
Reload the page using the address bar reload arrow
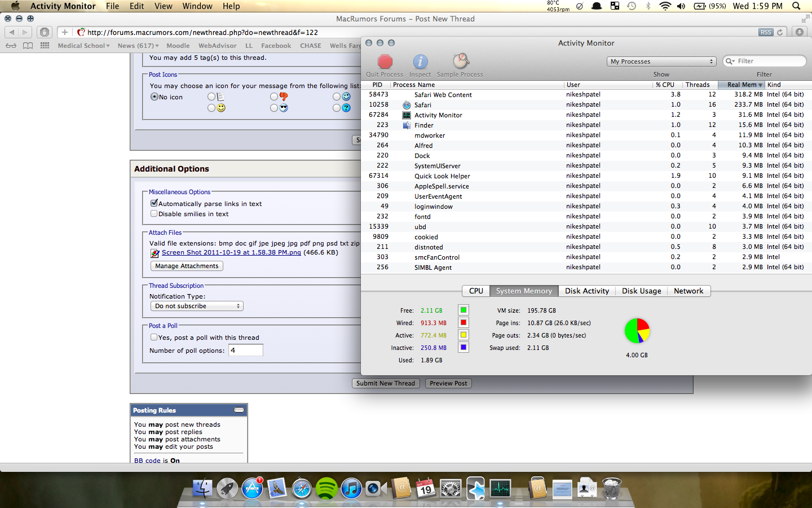pyautogui.click(x=780, y=32)
